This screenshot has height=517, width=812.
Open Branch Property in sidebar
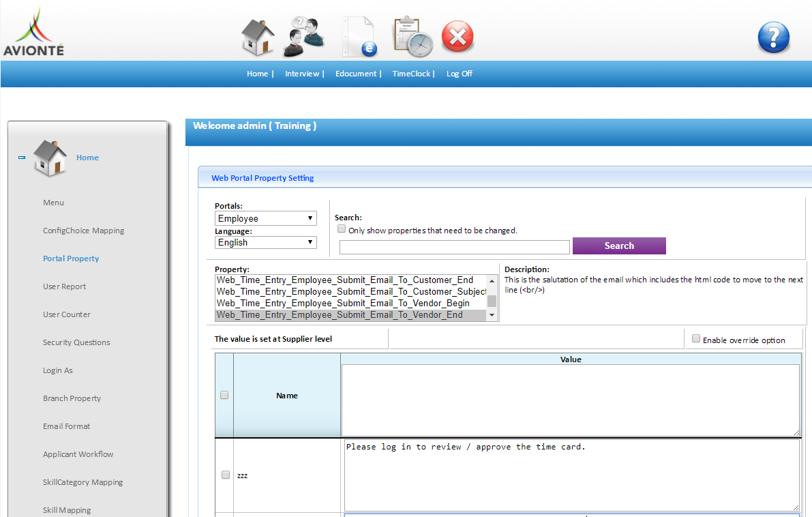click(72, 398)
